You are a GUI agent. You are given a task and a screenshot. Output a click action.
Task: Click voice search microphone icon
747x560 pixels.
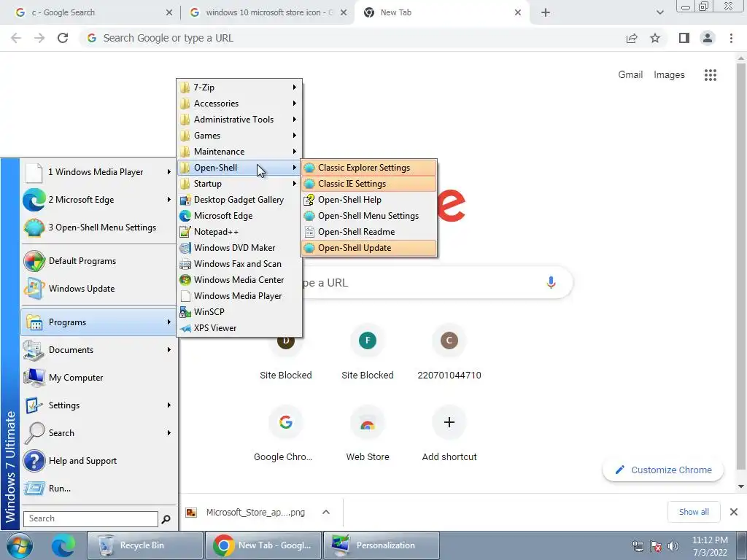[551, 282]
